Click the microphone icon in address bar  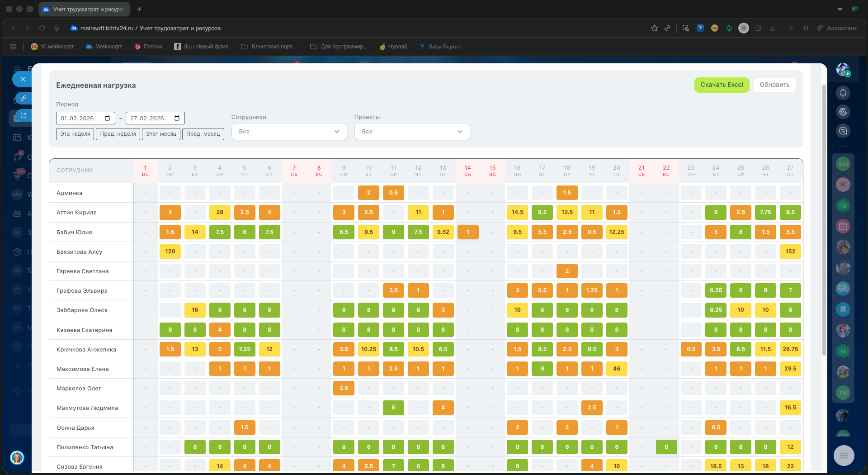[x=57, y=28]
